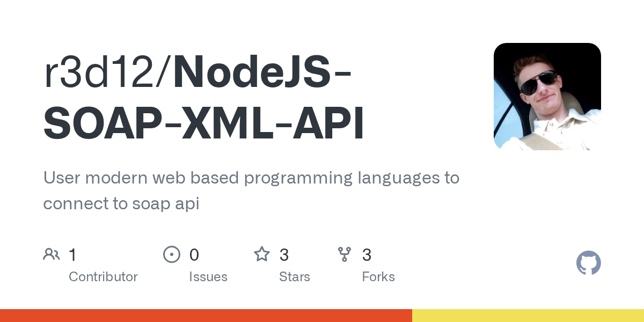The height and width of the screenshot is (322, 644).
Task: Click the contributors people icon
Action: [x=52, y=254]
